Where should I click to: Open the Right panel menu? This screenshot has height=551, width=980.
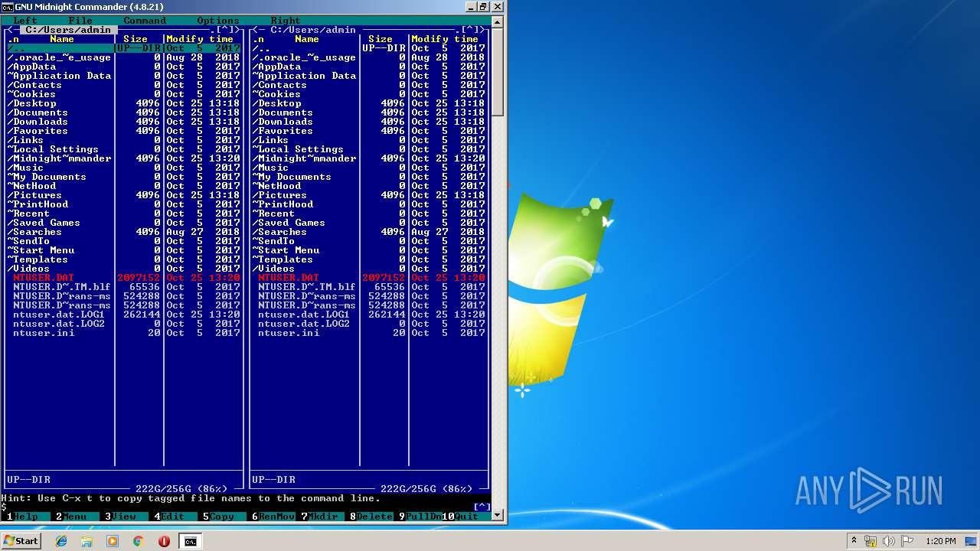pos(286,21)
